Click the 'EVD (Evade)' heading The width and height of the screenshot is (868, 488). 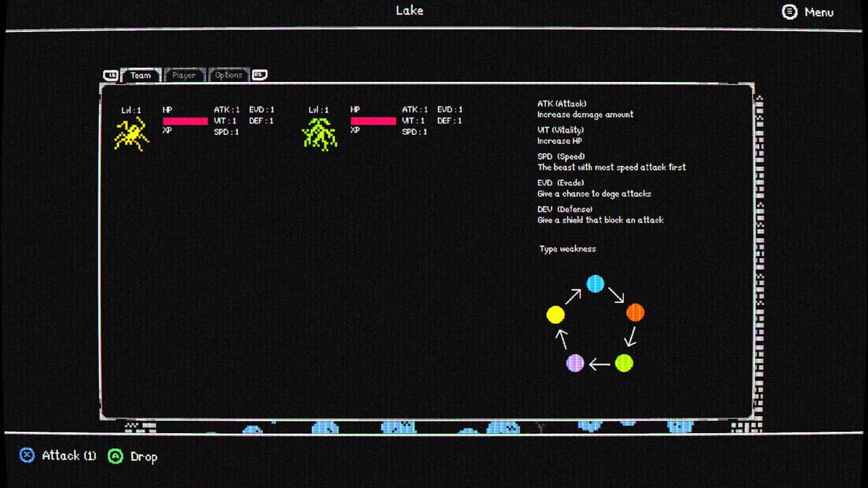[561, 183]
